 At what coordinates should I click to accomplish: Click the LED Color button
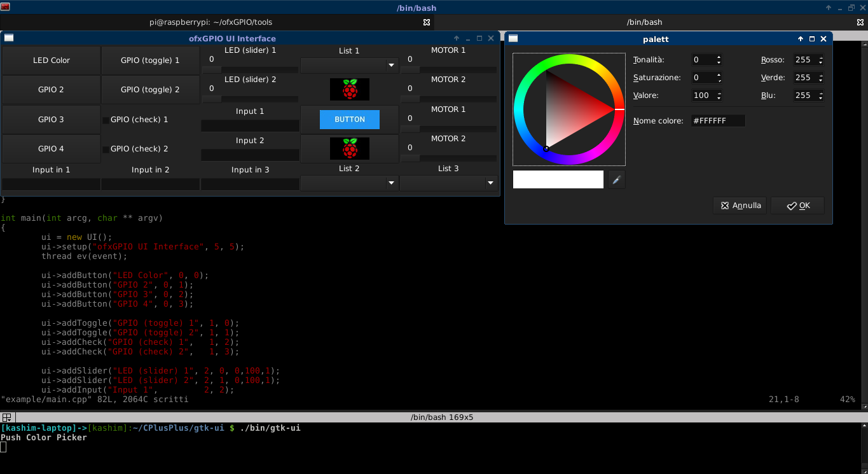52,60
